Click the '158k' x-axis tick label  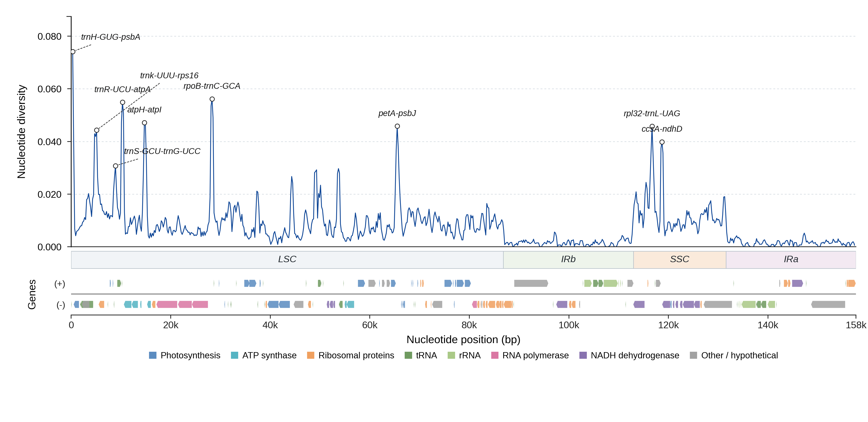(x=856, y=325)
